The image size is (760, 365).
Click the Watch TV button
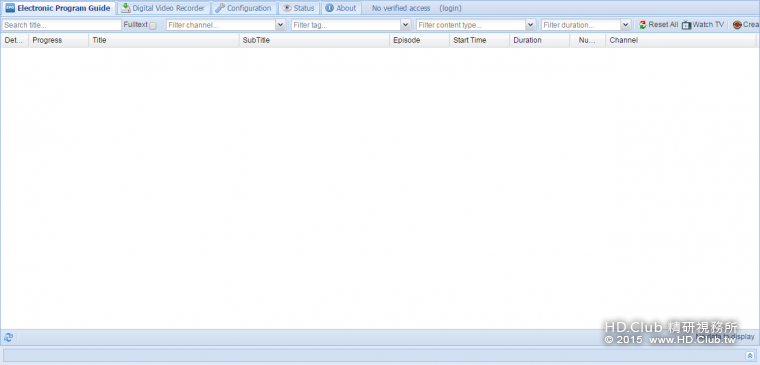(x=703, y=25)
